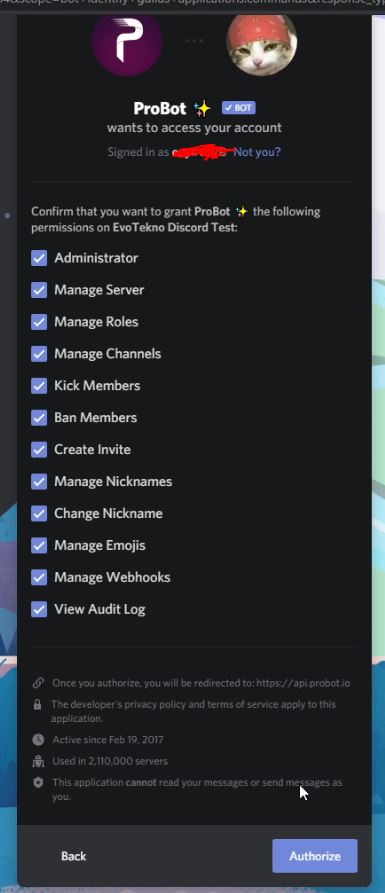Viewport: 385px width, 893px height.
Task: Click the verified BOT badge
Action: click(239, 108)
